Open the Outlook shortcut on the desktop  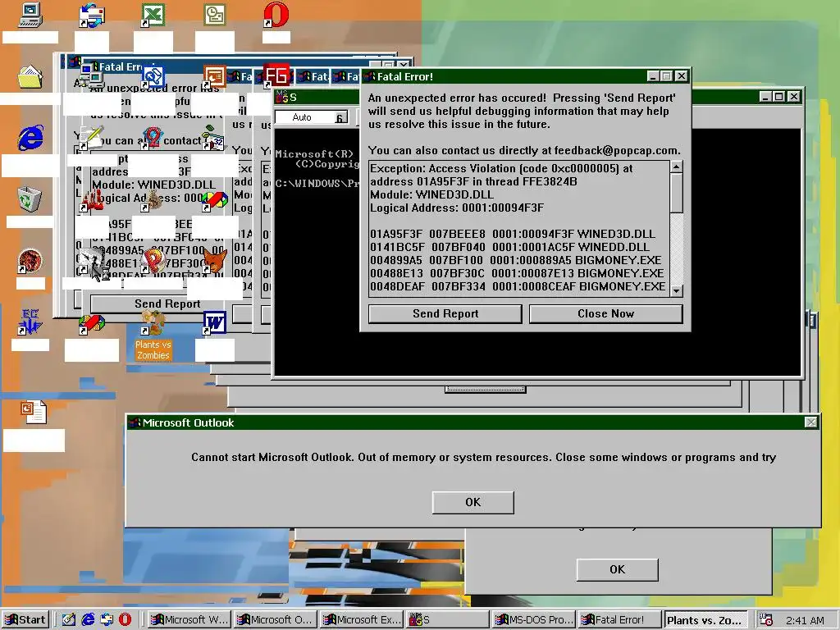214,15
